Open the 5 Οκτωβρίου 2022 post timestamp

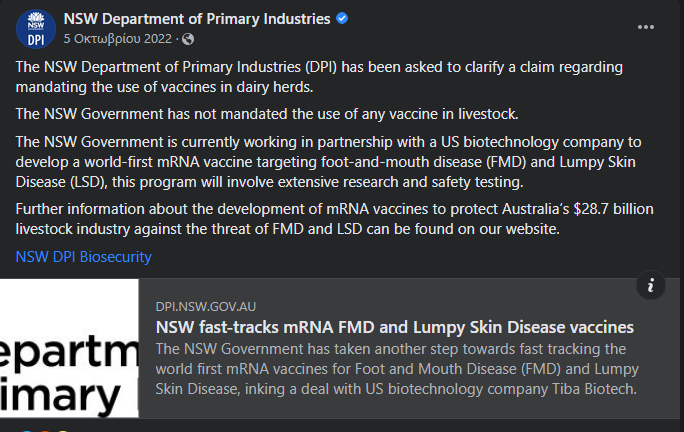tap(118, 39)
